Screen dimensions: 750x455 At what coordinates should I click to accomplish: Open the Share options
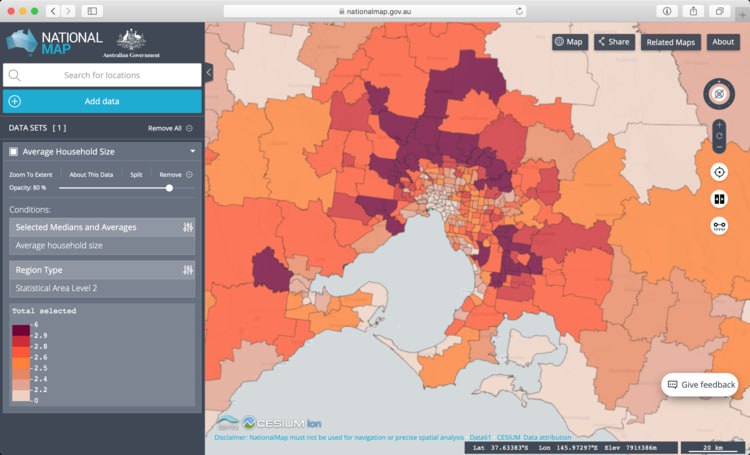coord(613,42)
